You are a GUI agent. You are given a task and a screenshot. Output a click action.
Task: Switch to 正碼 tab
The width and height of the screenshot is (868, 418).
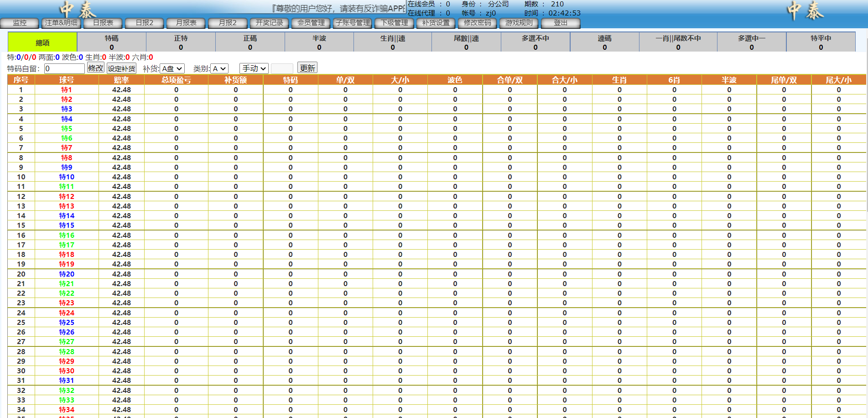(x=250, y=42)
